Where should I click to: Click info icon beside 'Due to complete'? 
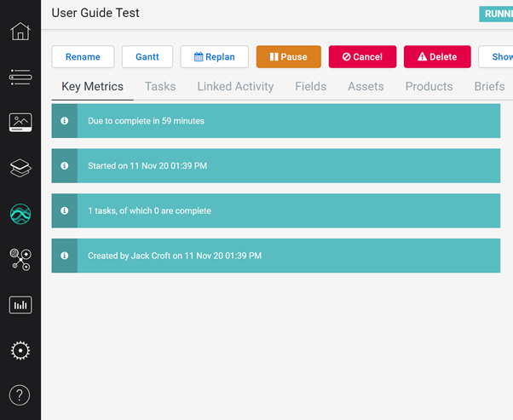pyautogui.click(x=65, y=121)
